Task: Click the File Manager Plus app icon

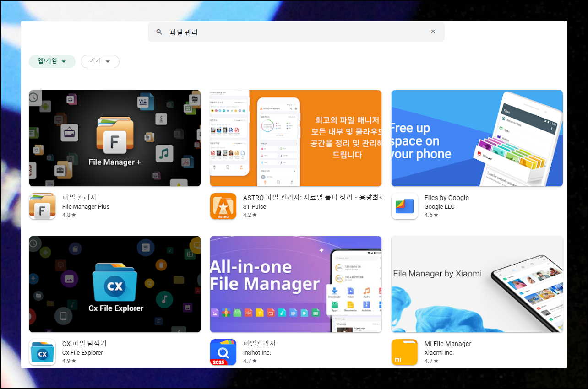Action: (43, 206)
